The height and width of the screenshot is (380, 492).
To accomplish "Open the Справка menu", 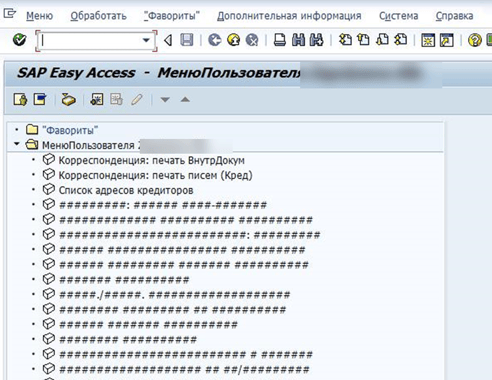I will pyautogui.click(x=454, y=16).
